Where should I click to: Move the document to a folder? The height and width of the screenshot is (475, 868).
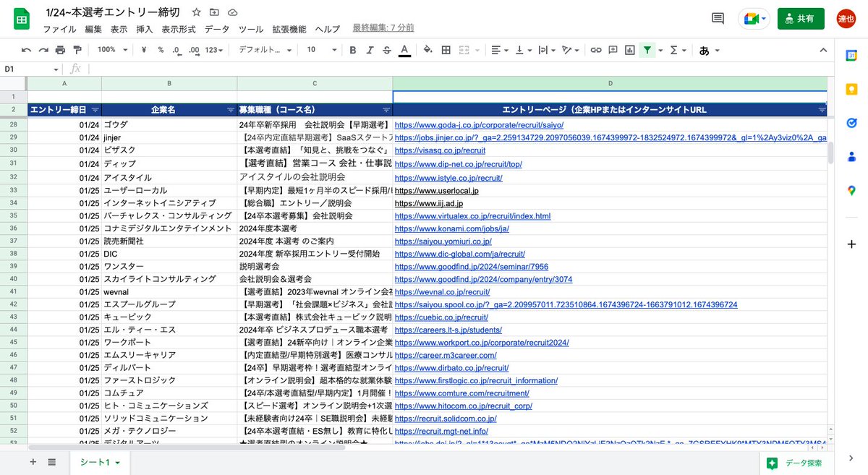coord(214,13)
